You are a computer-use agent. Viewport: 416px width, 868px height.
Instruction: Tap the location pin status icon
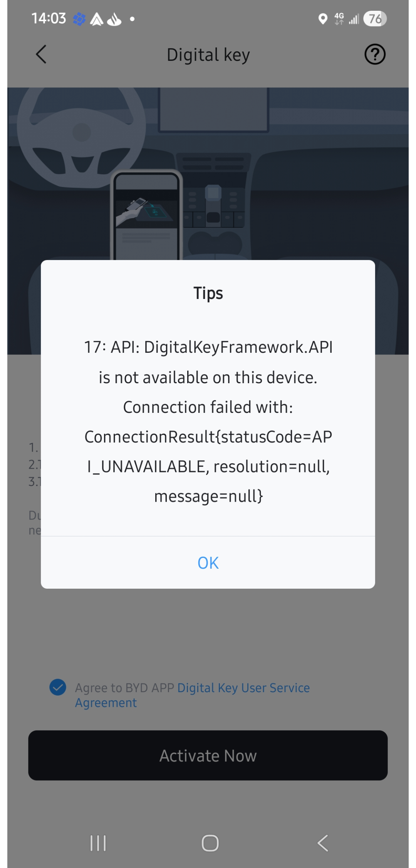tap(323, 18)
